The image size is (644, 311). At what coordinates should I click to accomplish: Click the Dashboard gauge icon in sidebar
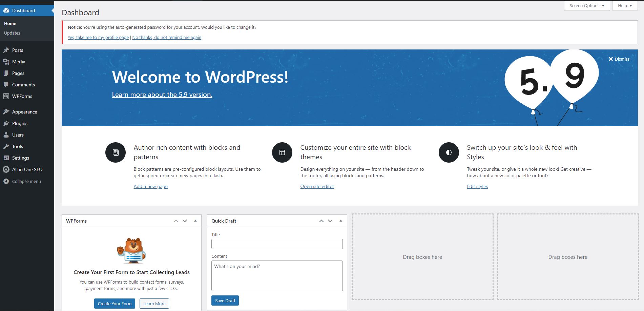tap(6, 11)
